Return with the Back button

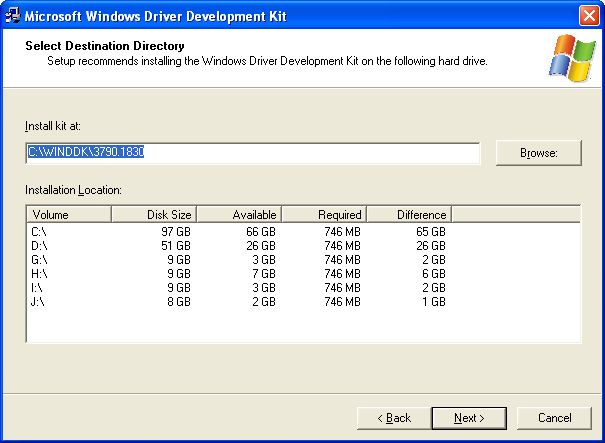click(x=394, y=418)
